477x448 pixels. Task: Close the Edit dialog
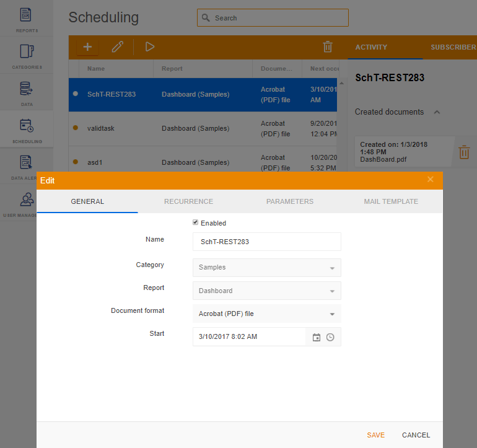click(430, 179)
